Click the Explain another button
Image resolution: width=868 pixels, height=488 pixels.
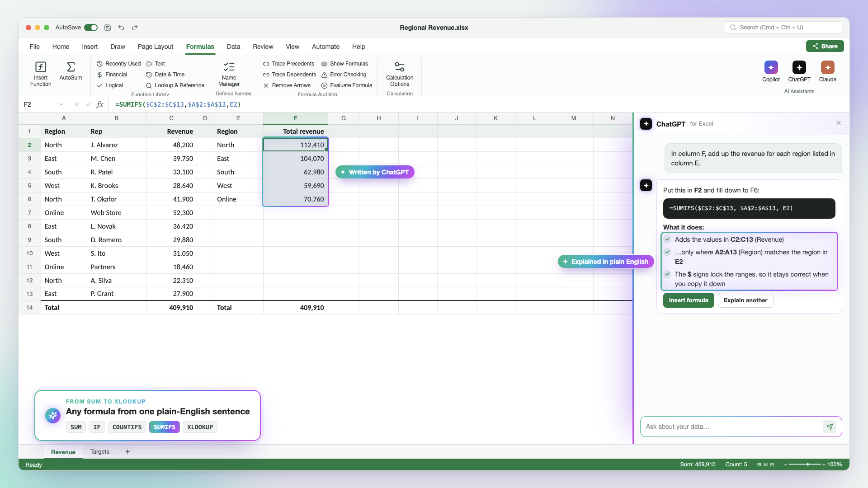[x=745, y=300]
